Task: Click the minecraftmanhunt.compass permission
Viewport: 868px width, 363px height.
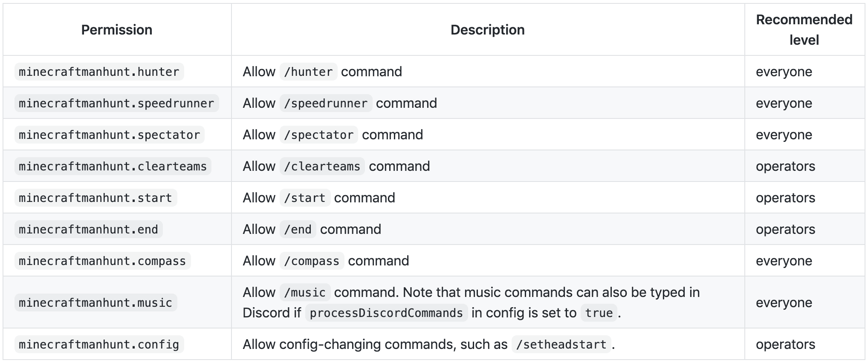Action: 102,261
